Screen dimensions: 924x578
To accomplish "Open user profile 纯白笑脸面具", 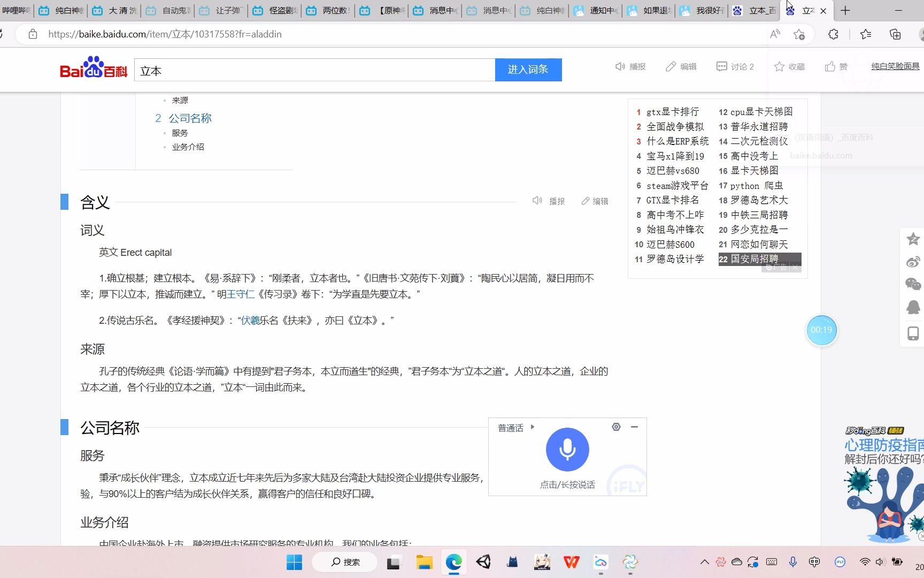I will tap(895, 66).
